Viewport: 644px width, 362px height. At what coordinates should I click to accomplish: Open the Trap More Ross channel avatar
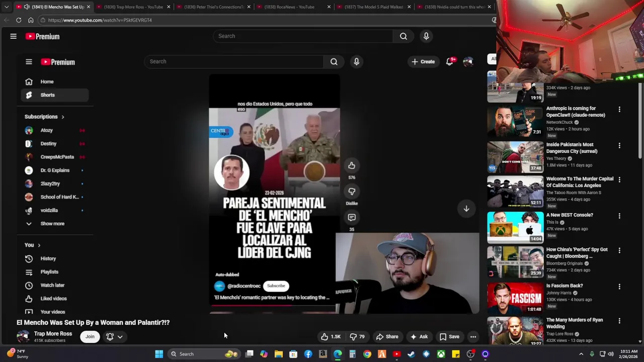[x=23, y=337]
